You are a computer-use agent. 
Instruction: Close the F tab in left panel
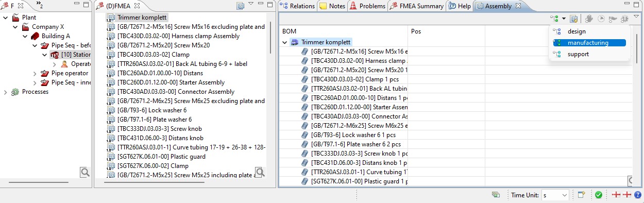tap(20, 6)
